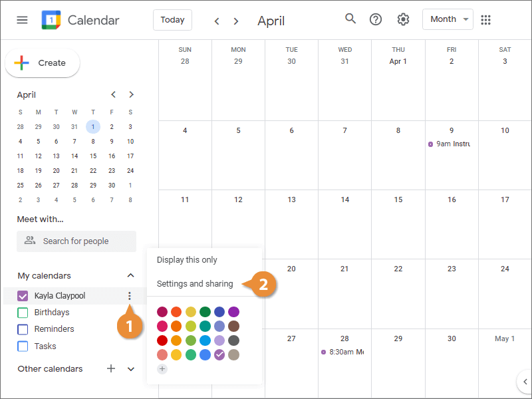Collapse the My calendars section

click(x=131, y=275)
